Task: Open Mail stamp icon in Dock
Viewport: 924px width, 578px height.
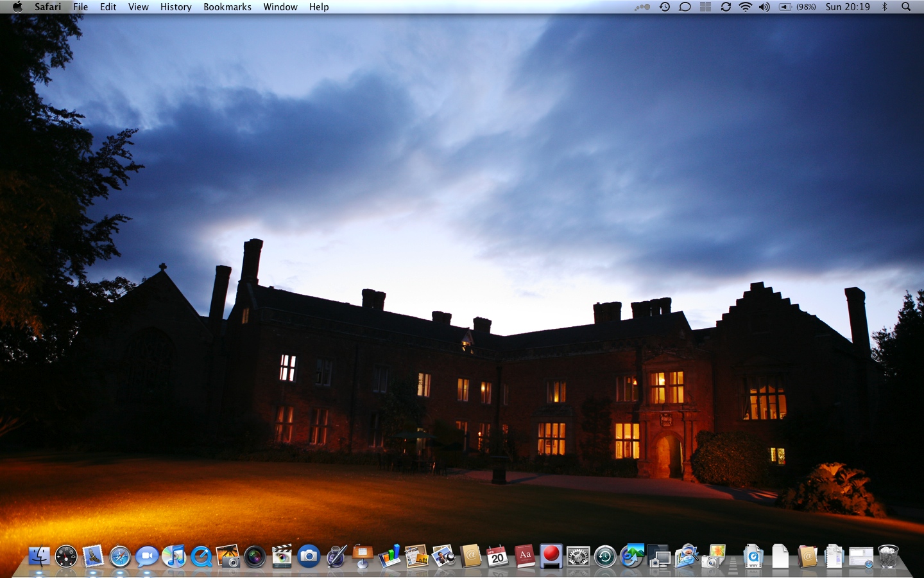Action: pyautogui.click(x=93, y=556)
